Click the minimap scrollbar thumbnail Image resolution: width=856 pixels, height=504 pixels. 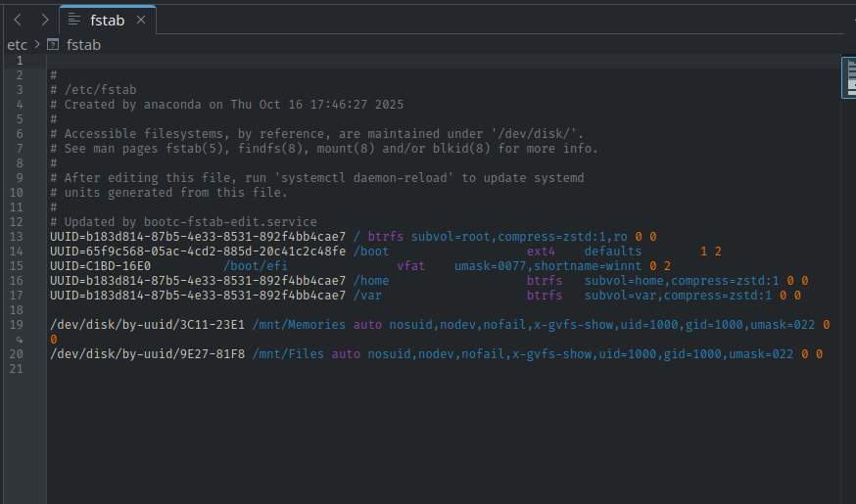click(849, 77)
